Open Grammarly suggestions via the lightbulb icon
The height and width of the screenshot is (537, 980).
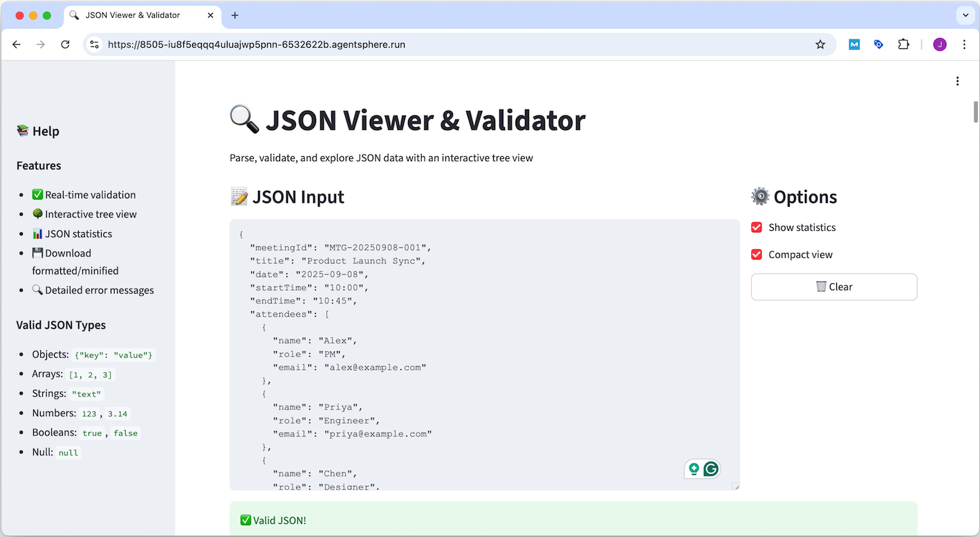tap(694, 469)
